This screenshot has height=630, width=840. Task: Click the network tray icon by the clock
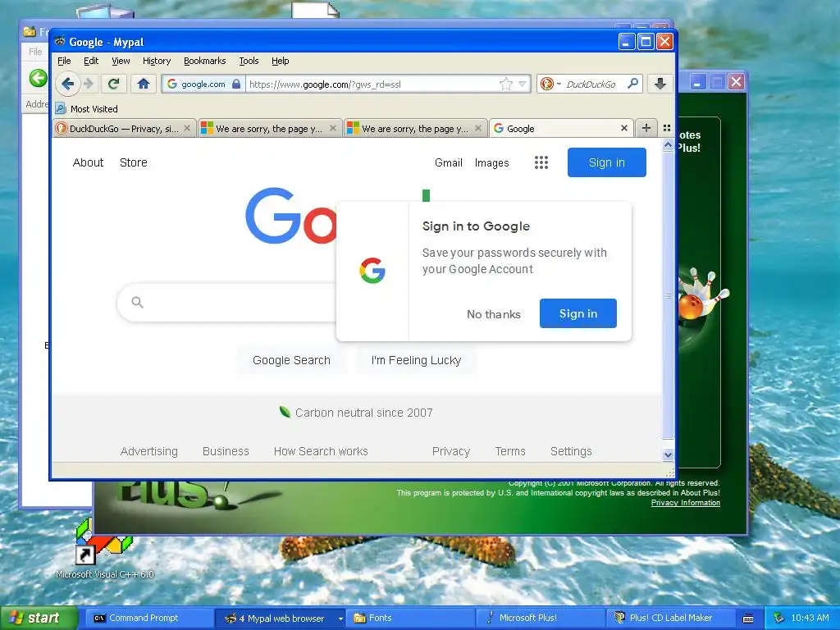[x=779, y=618]
